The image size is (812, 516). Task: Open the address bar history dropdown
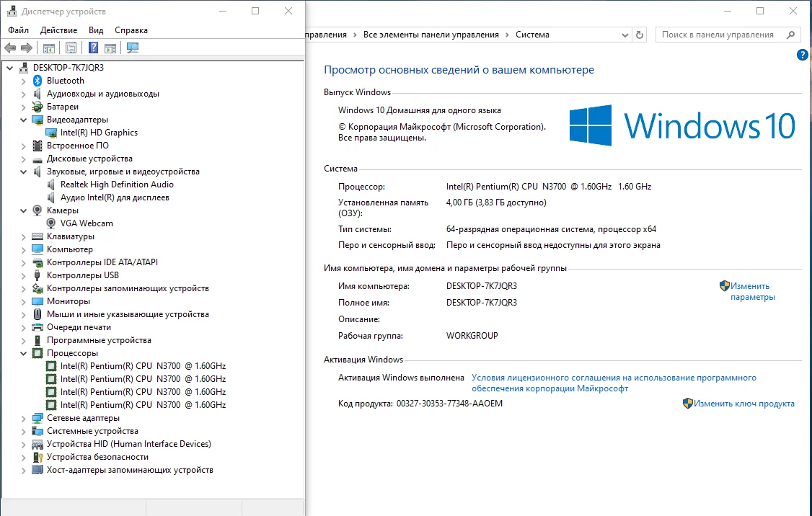(625, 35)
